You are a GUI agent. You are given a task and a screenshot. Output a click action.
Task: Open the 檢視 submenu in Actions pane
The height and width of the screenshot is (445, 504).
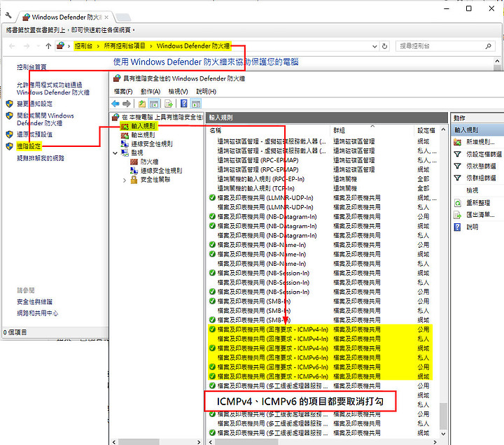(472, 190)
